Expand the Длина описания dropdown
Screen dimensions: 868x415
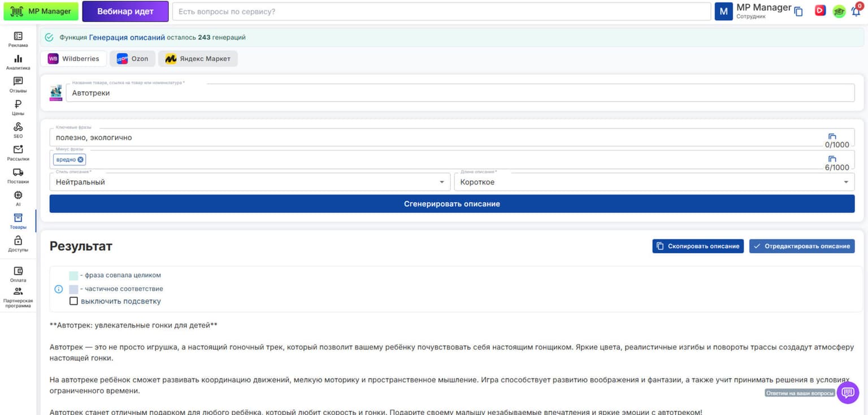pyautogui.click(x=654, y=182)
